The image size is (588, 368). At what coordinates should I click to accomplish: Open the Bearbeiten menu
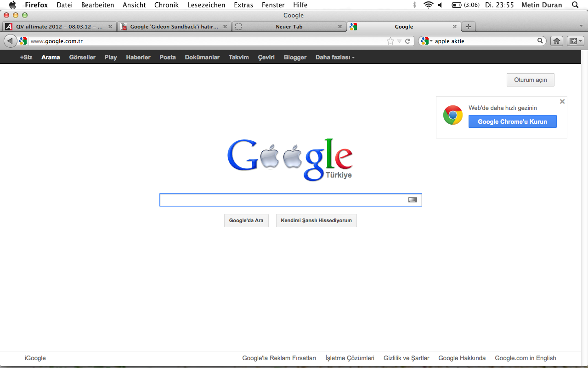click(x=97, y=5)
